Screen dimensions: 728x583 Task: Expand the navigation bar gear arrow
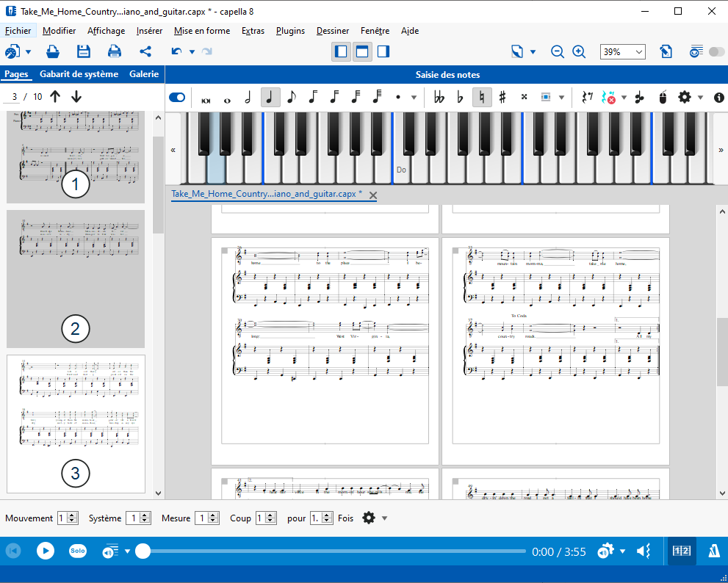point(384,518)
